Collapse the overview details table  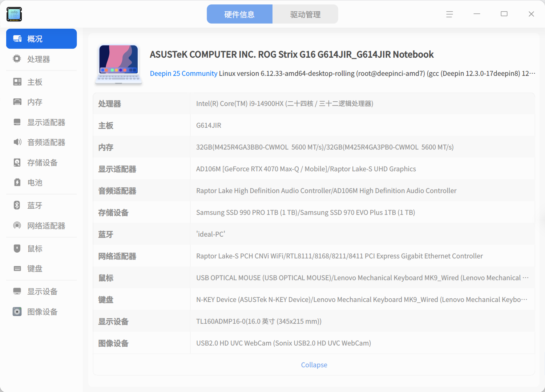coord(314,365)
